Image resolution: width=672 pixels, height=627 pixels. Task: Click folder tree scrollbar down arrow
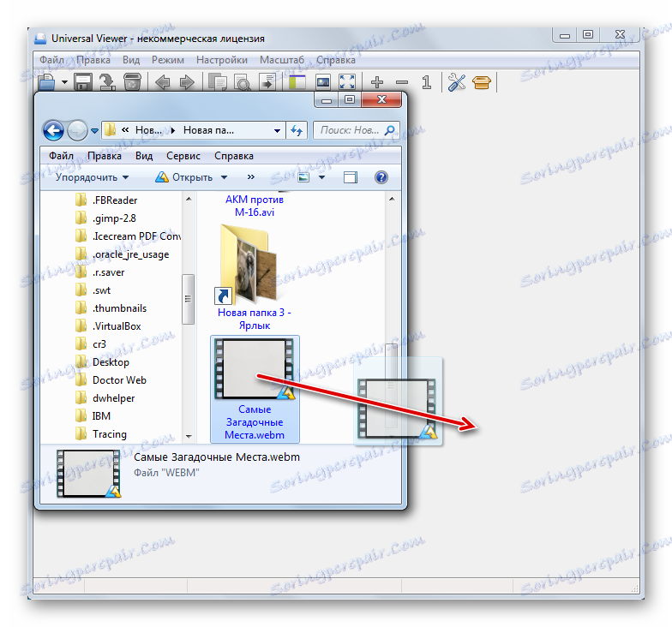[x=189, y=436]
